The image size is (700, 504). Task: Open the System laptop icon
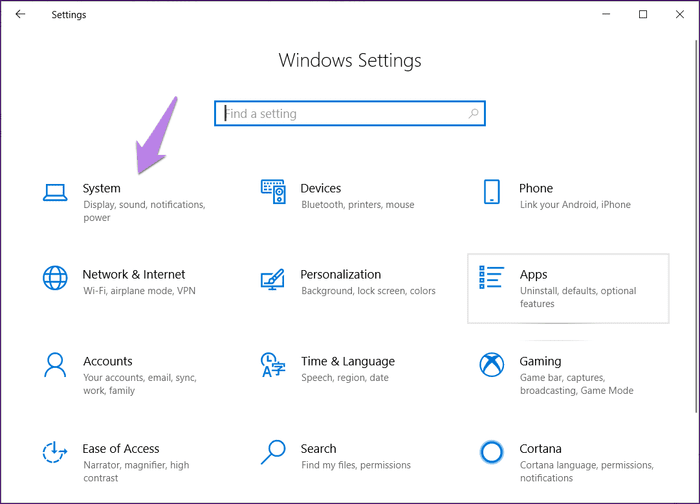point(55,193)
